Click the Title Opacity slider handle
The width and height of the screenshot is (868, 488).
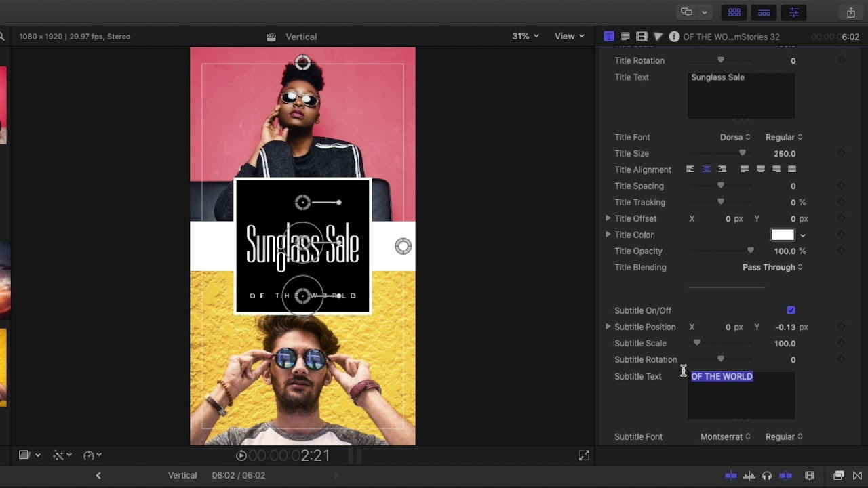(x=750, y=251)
